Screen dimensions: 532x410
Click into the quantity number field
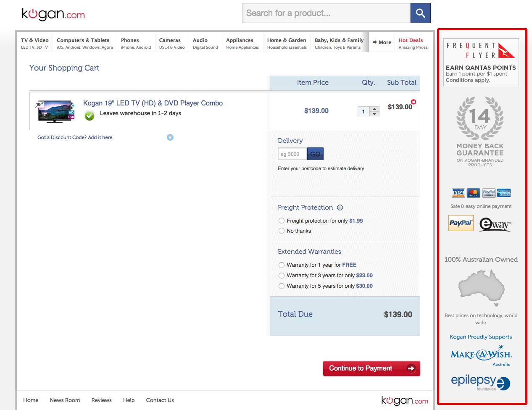coord(363,112)
